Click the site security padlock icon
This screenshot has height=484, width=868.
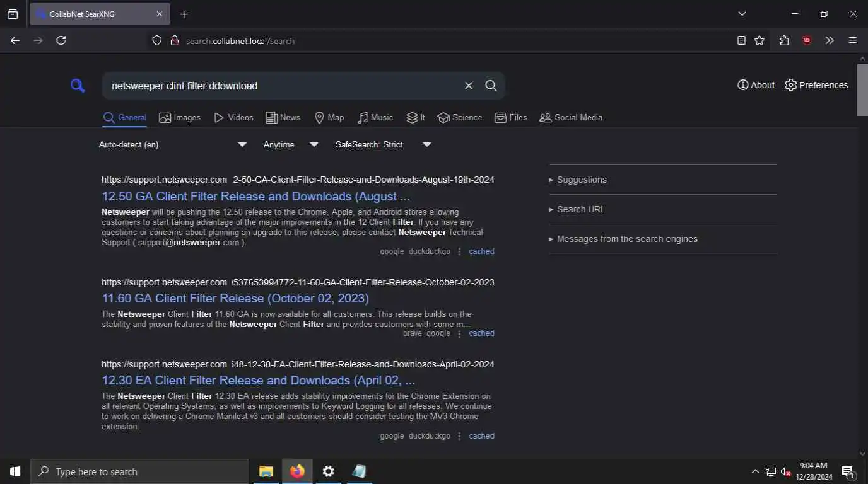coord(175,41)
